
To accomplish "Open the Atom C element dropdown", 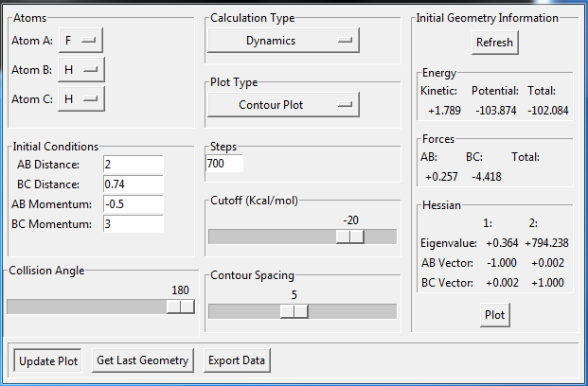I will (80, 98).
